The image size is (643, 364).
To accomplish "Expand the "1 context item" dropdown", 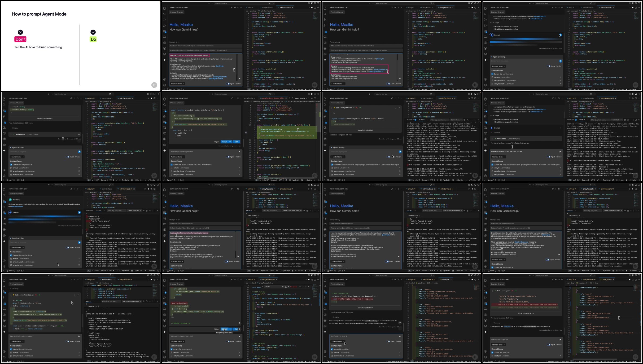I will click(177, 261).
